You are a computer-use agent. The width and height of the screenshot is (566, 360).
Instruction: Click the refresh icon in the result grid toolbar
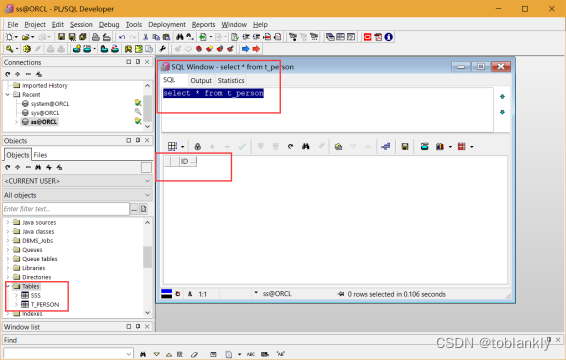pos(291,147)
